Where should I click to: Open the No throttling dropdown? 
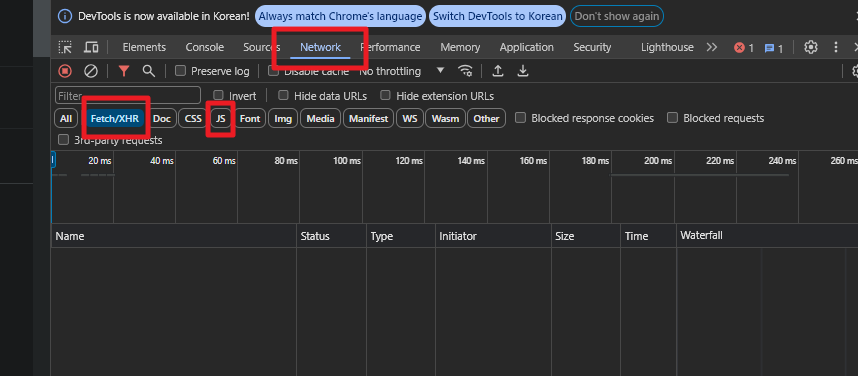click(402, 71)
